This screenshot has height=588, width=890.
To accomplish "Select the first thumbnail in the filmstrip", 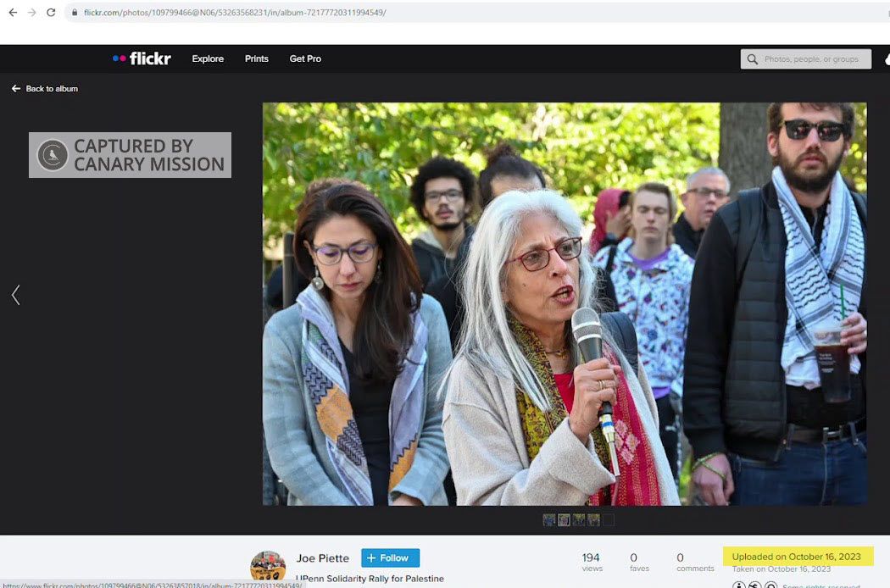I will 548,519.
